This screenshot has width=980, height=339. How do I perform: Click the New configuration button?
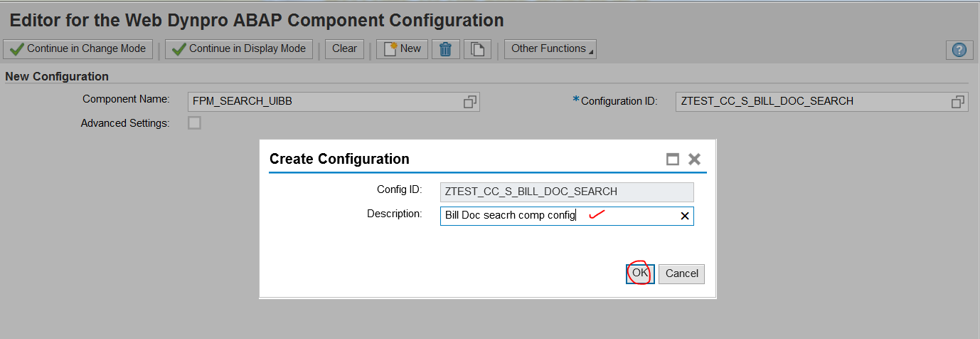tap(402, 49)
